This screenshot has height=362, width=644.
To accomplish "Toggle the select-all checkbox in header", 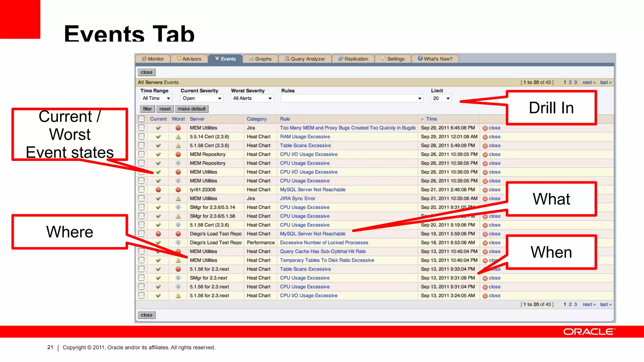I will [x=142, y=119].
